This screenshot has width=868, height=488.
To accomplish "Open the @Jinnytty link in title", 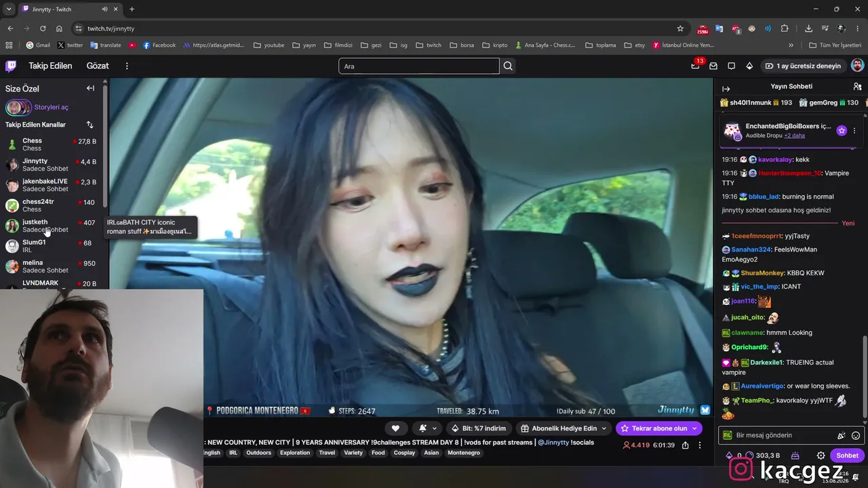I will tap(553, 443).
